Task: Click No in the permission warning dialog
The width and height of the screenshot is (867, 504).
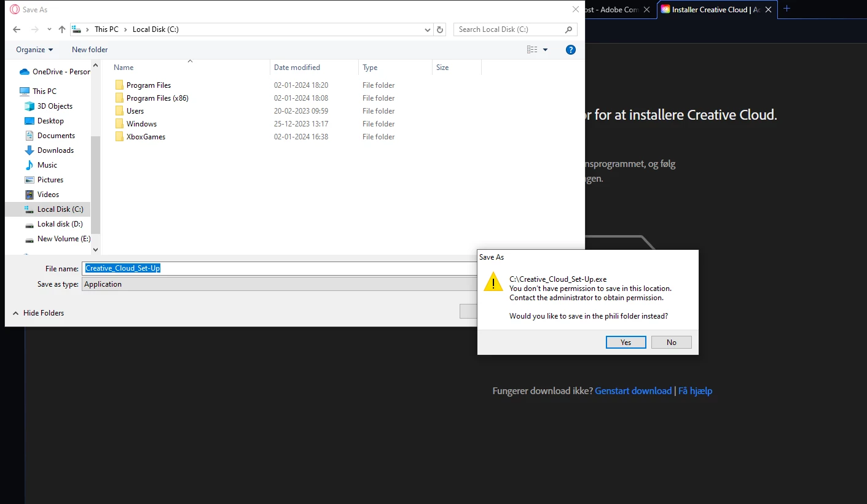Action: coord(671,342)
